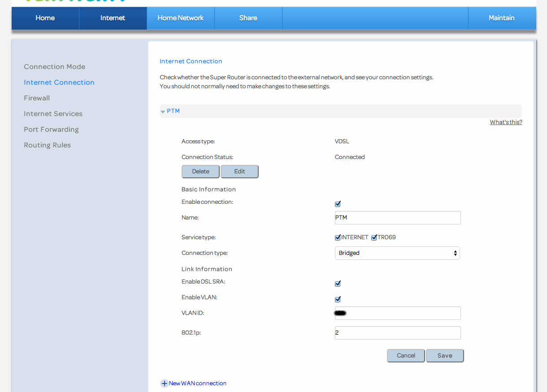Cancel the connection changes
Screen dimensions: 547x392
(x=406, y=356)
